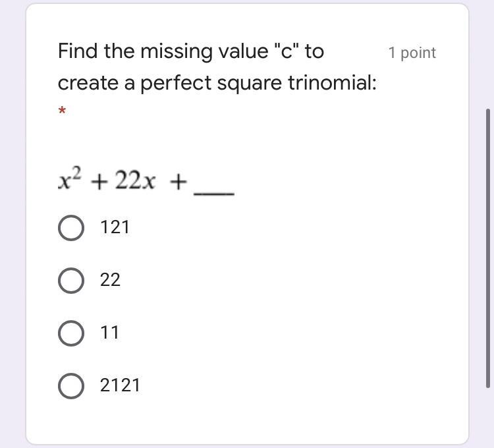Click the first plus sign after x²
This screenshot has height=448, width=494.
click(x=101, y=181)
